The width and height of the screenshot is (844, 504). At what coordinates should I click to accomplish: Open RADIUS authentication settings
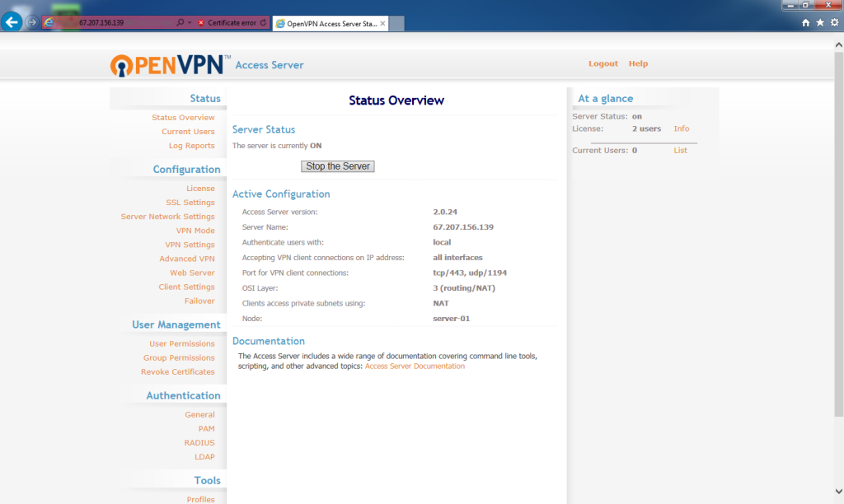[x=199, y=443]
